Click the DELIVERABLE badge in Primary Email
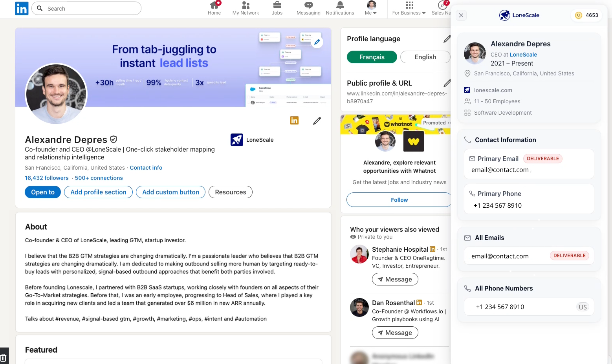Viewport: 612px width, 364px height. [542, 159]
